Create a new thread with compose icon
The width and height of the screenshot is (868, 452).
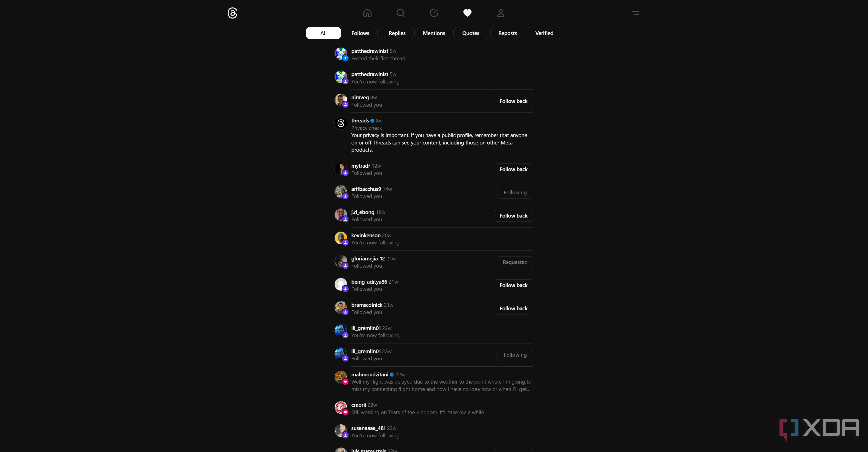(x=434, y=13)
